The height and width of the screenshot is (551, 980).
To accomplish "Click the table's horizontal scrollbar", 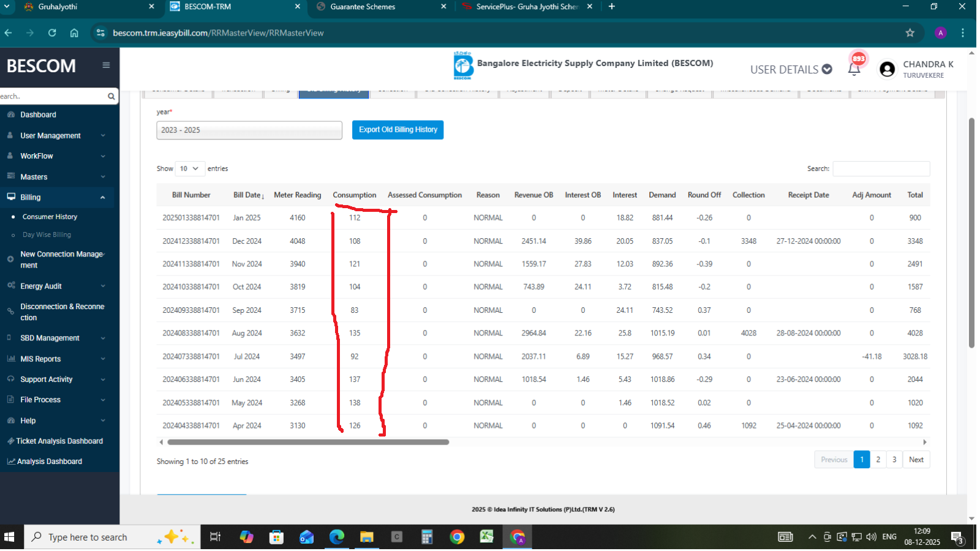I will (308, 442).
